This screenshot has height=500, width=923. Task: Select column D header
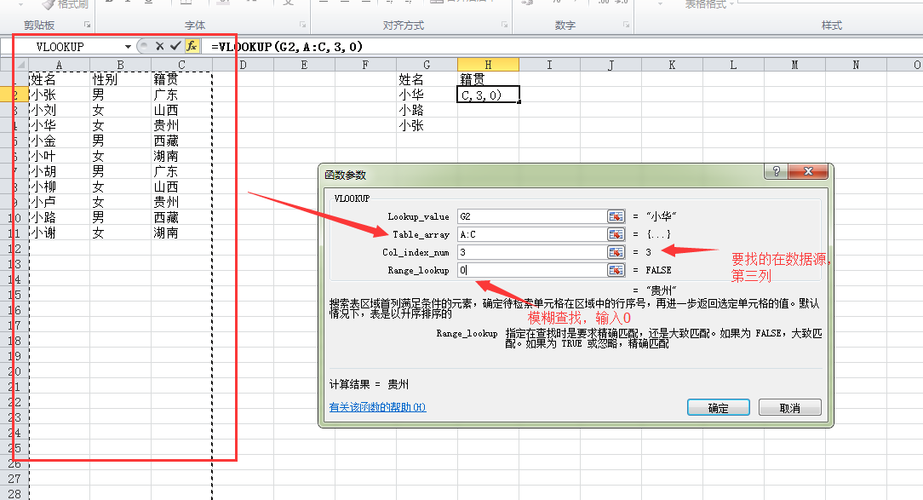pyautogui.click(x=243, y=65)
